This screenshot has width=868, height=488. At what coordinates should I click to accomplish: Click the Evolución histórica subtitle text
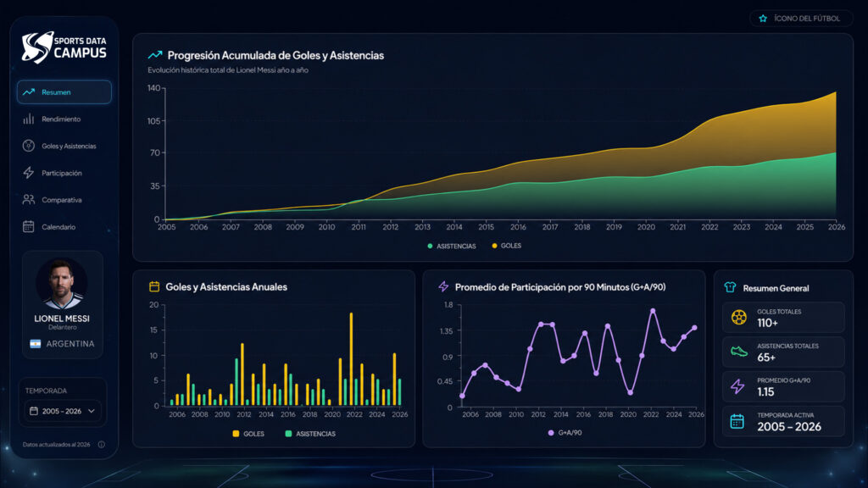pyautogui.click(x=228, y=70)
